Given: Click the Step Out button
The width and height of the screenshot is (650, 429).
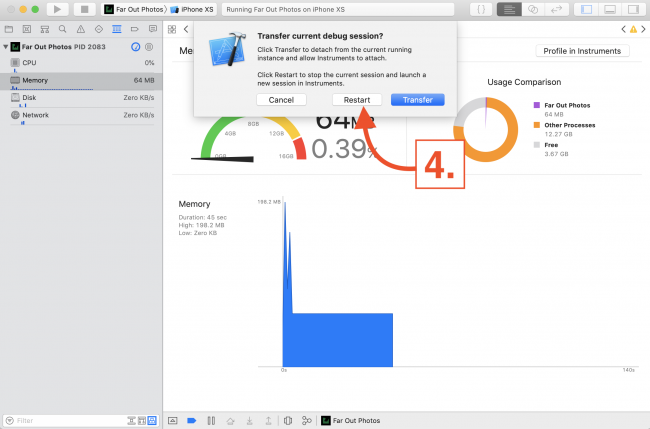Looking at the screenshot, I should click(x=268, y=420).
